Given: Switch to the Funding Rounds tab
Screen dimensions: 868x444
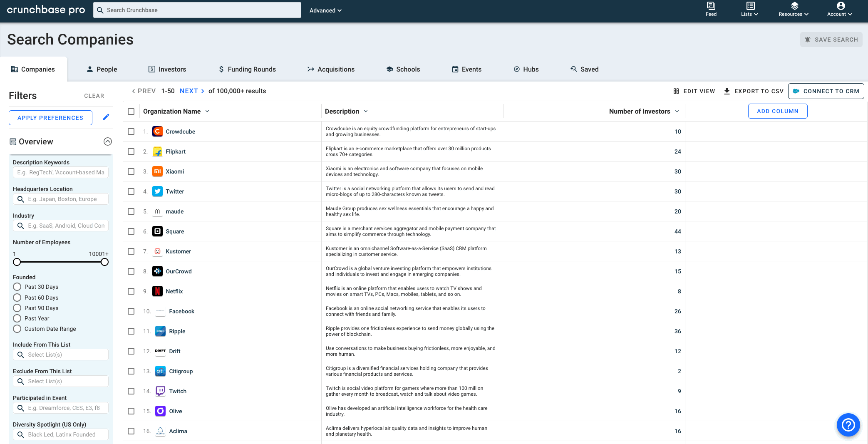Looking at the screenshot, I should (x=247, y=69).
